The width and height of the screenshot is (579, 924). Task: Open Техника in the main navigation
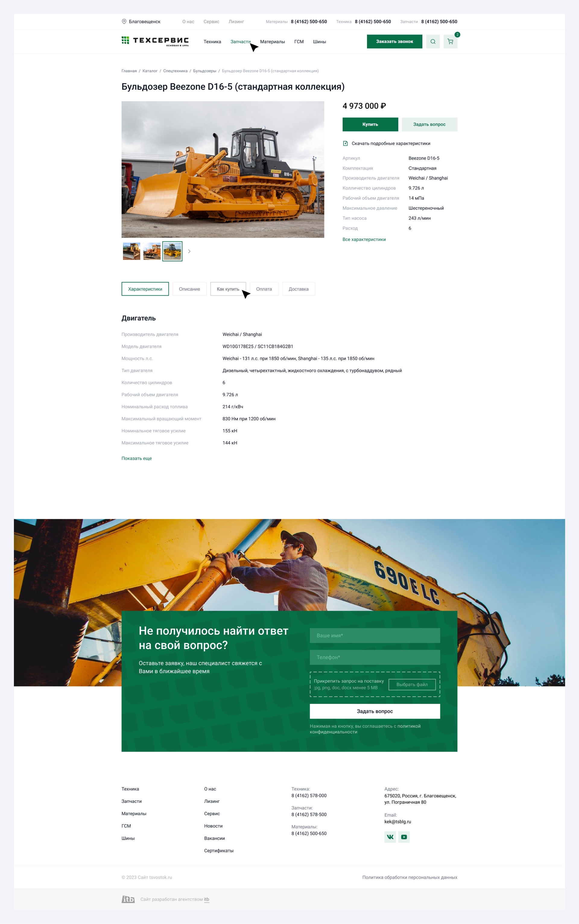click(x=212, y=42)
